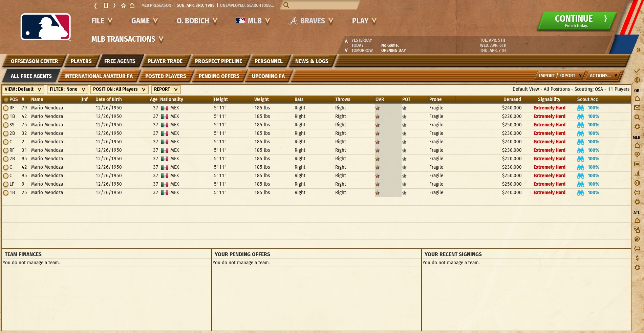Select radio button for RF #31 Mario Mendoza

(x=6, y=150)
